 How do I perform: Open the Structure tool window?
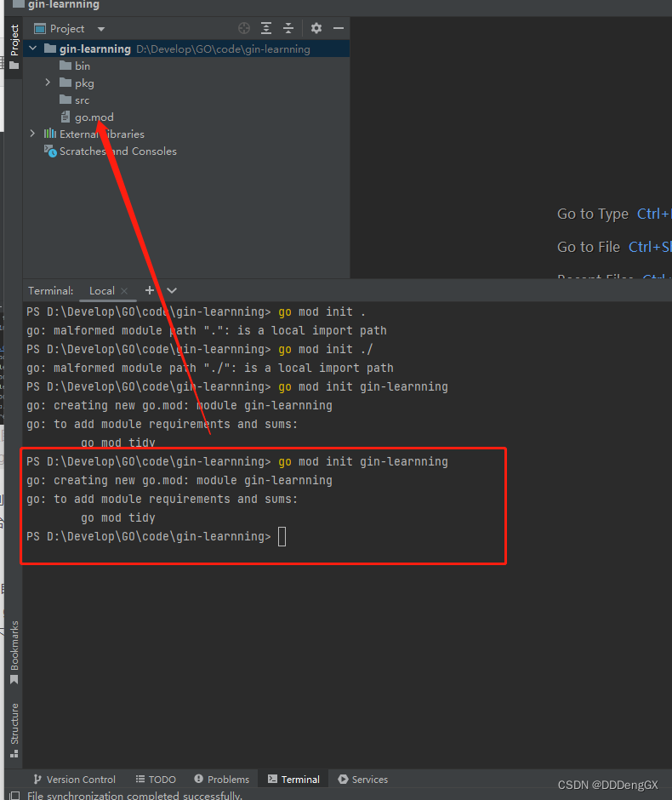14,730
